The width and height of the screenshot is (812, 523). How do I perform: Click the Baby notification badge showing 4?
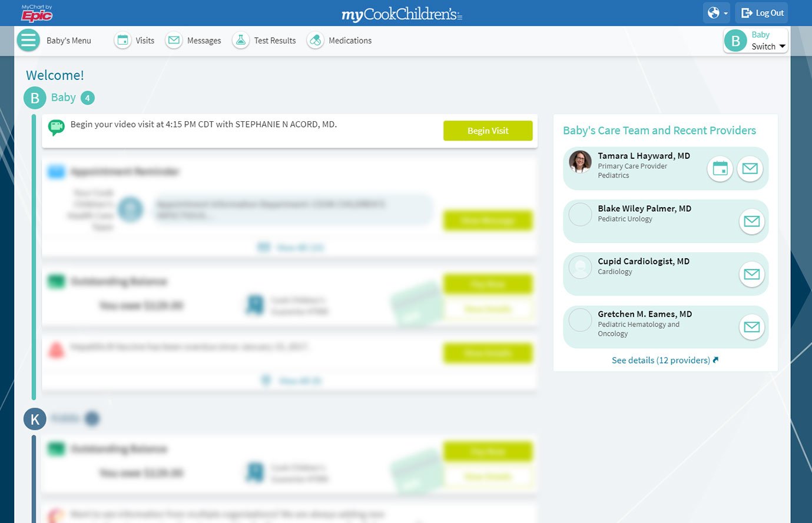87,98
